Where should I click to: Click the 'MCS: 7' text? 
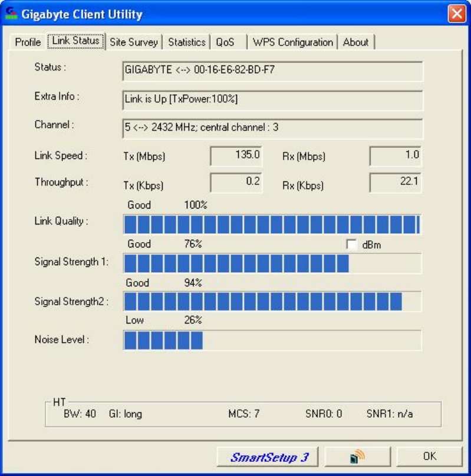(244, 414)
